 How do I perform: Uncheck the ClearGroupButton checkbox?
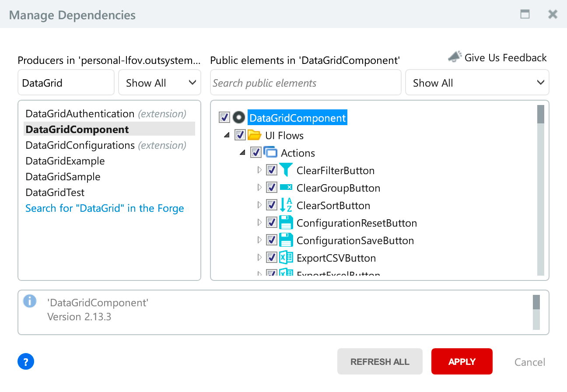(x=272, y=188)
